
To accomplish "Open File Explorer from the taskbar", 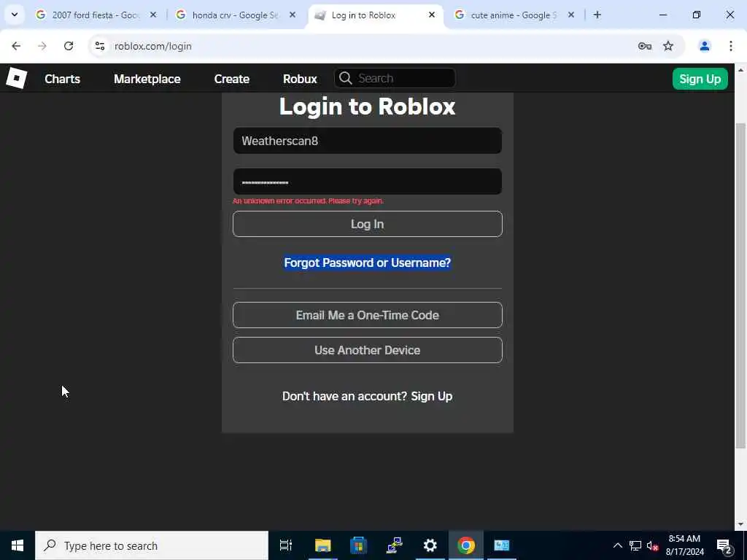I will click(x=322, y=545).
